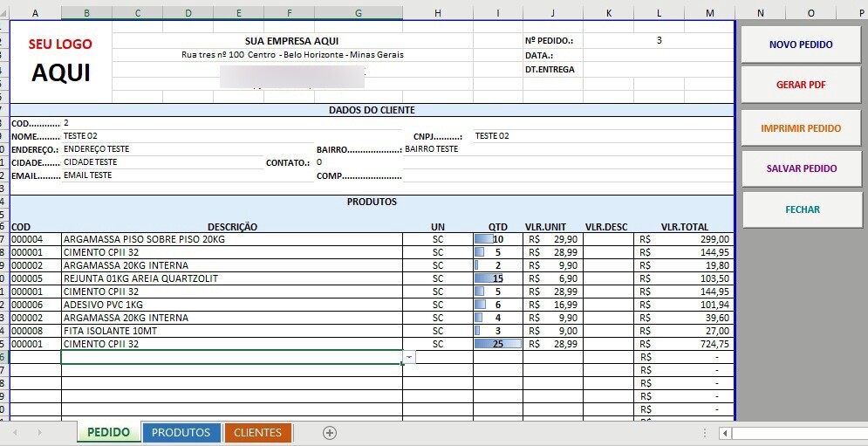Select the PEDIDO sheet tab

tap(108, 433)
